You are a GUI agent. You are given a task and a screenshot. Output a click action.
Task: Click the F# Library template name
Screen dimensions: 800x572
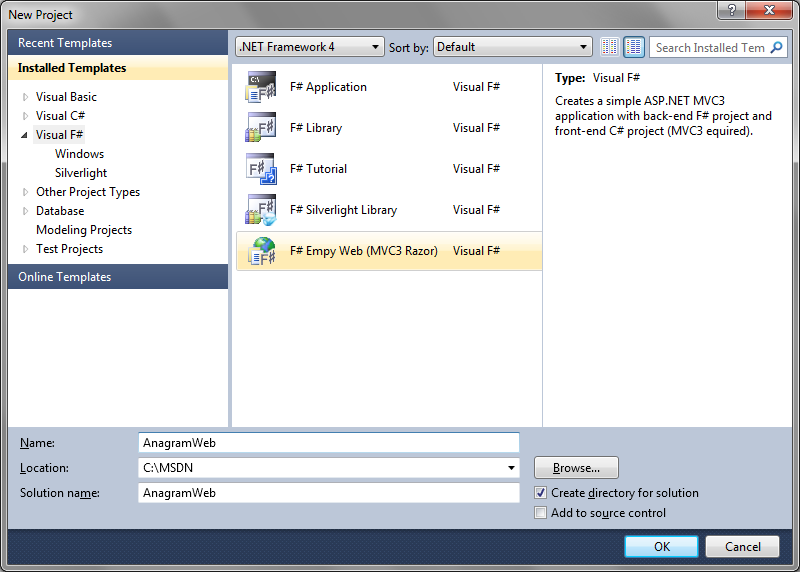[x=316, y=128]
